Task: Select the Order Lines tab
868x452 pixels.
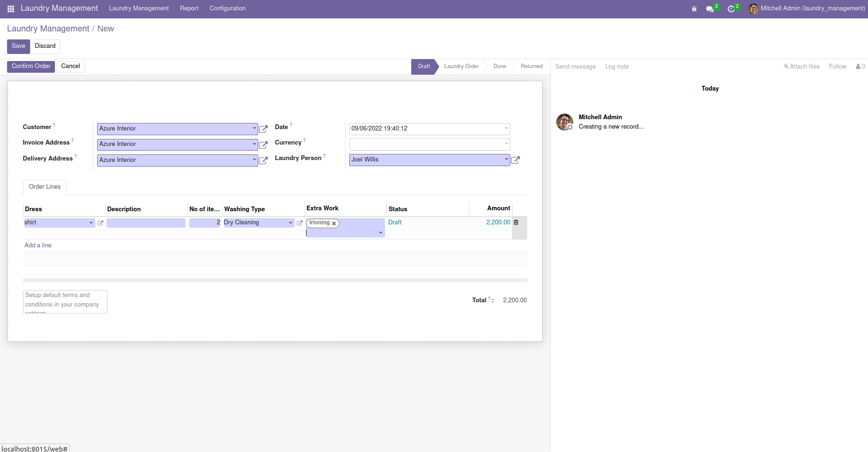Action: 45,187
